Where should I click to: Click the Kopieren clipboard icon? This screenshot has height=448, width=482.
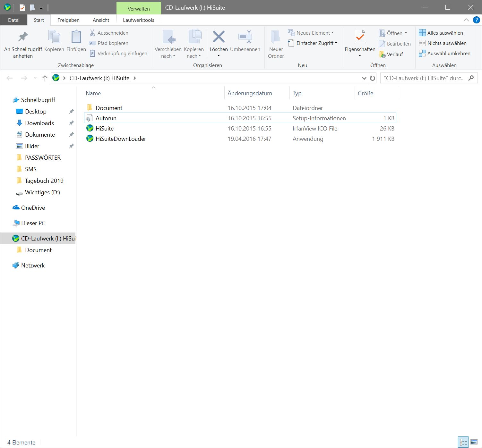54,37
